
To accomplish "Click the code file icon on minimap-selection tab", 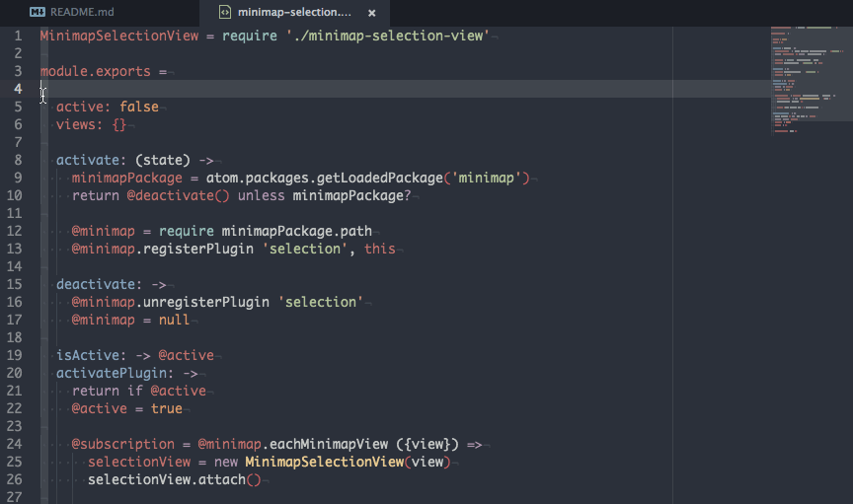I will coord(225,13).
